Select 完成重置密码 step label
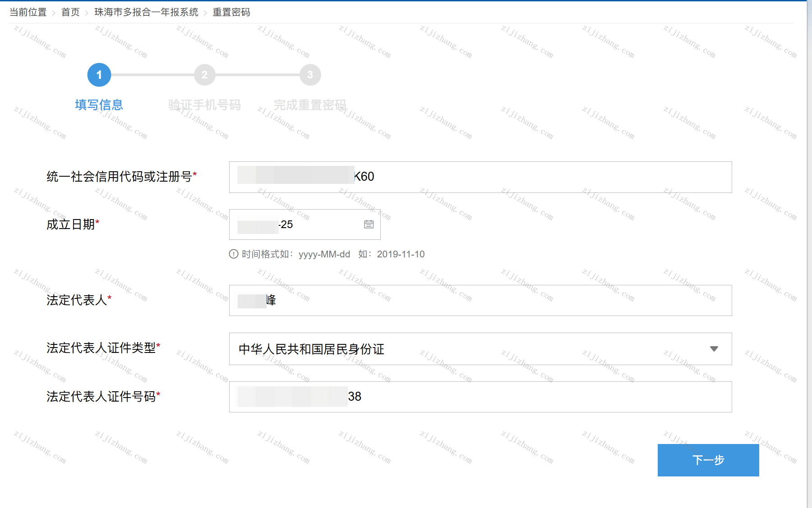 pos(310,105)
